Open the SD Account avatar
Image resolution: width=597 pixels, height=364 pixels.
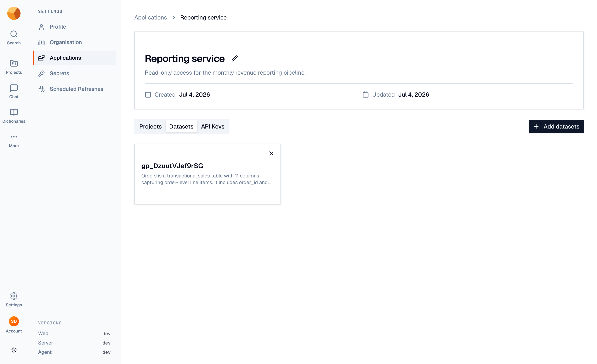[x=14, y=321]
